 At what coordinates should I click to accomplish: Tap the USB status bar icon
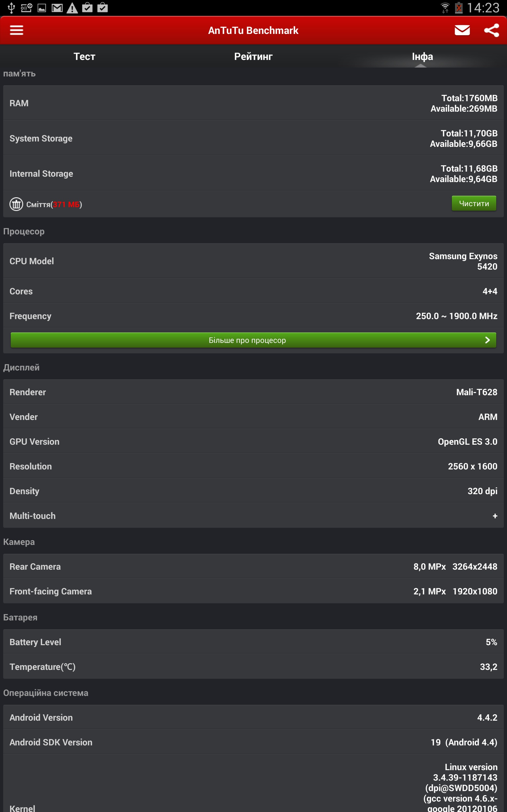(x=11, y=7)
